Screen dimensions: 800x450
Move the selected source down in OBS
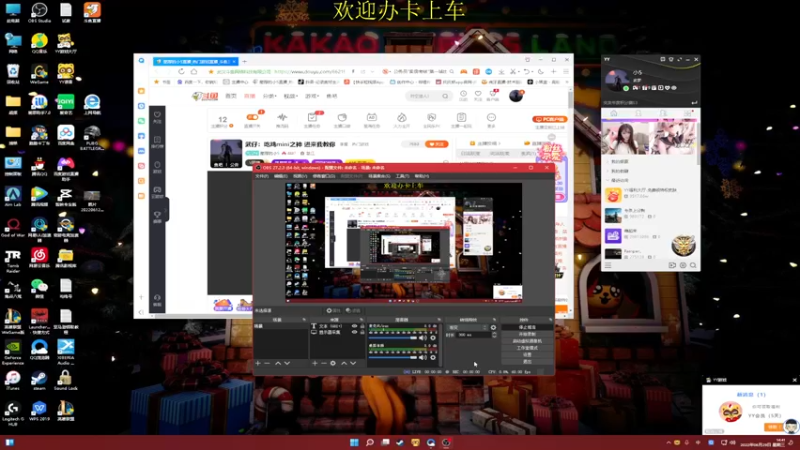click(353, 363)
